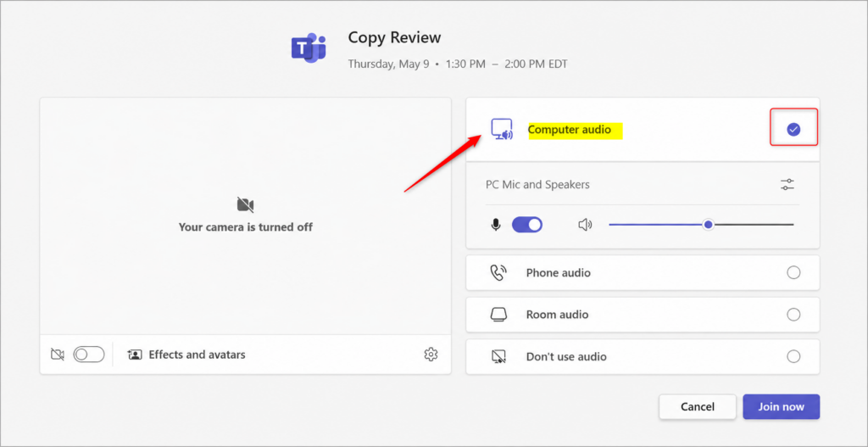868x447 pixels.
Task: Click Your camera is turned off text
Action: pyautogui.click(x=245, y=227)
